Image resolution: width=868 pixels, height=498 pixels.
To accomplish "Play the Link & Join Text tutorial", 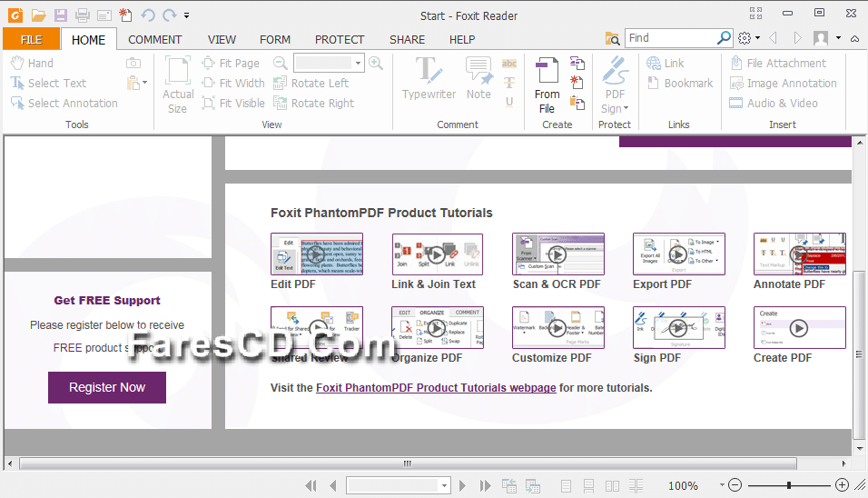I will (438, 254).
